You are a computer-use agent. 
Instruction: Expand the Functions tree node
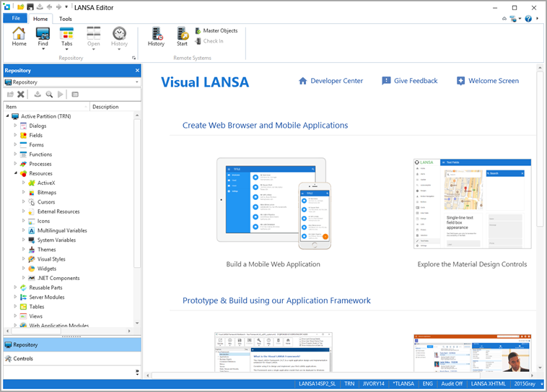pyautogui.click(x=15, y=154)
